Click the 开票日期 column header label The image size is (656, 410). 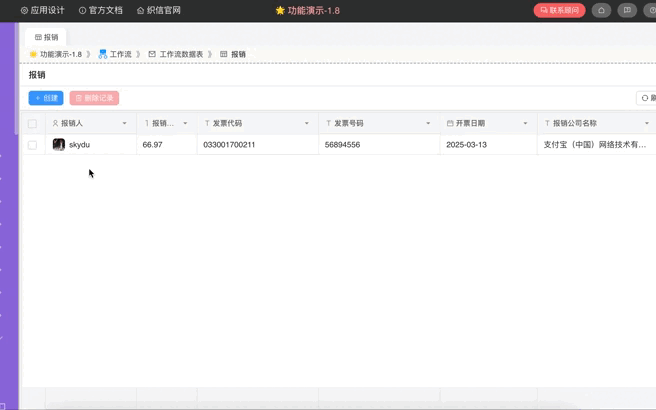click(x=470, y=123)
